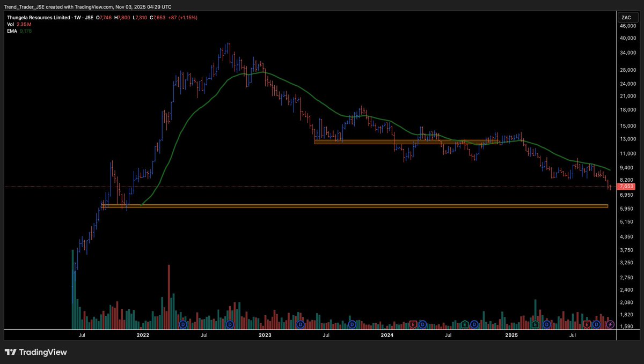
Task: Select the lower orange support zone rectangle
Action: [x=354, y=206]
